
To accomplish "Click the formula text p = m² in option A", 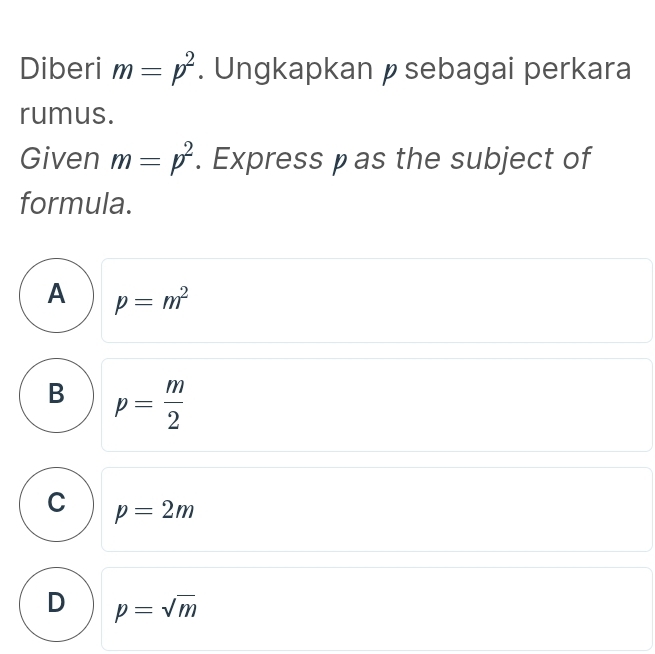I will coord(152,300).
